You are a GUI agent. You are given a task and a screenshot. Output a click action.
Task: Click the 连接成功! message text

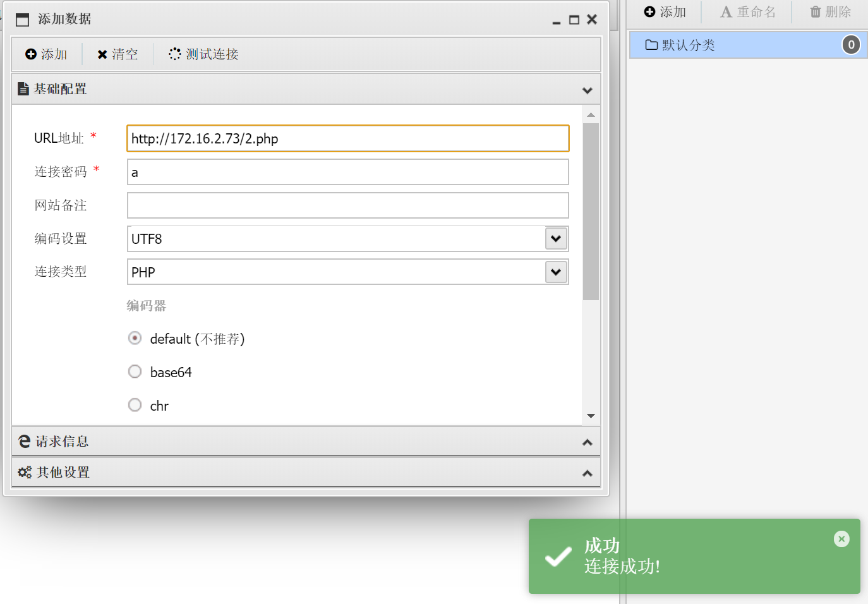tap(622, 567)
